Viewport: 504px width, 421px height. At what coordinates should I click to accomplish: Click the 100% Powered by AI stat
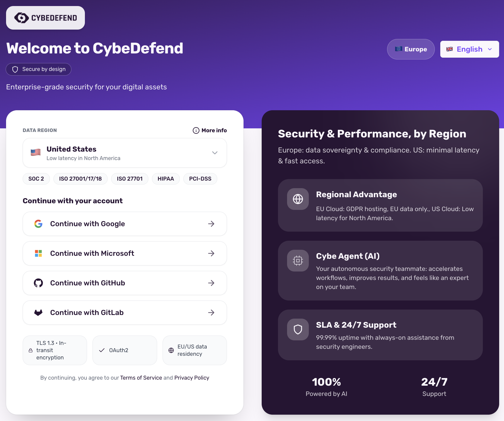pyautogui.click(x=326, y=387)
